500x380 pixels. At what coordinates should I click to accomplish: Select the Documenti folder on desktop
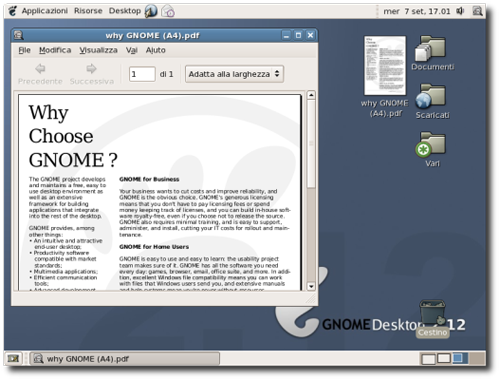(x=432, y=53)
